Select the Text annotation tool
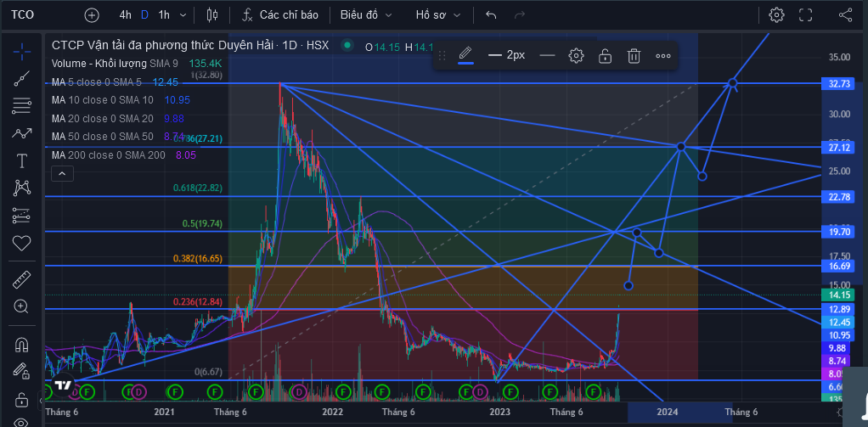Image resolution: width=868 pixels, height=427 pixels. pos(21,161)
